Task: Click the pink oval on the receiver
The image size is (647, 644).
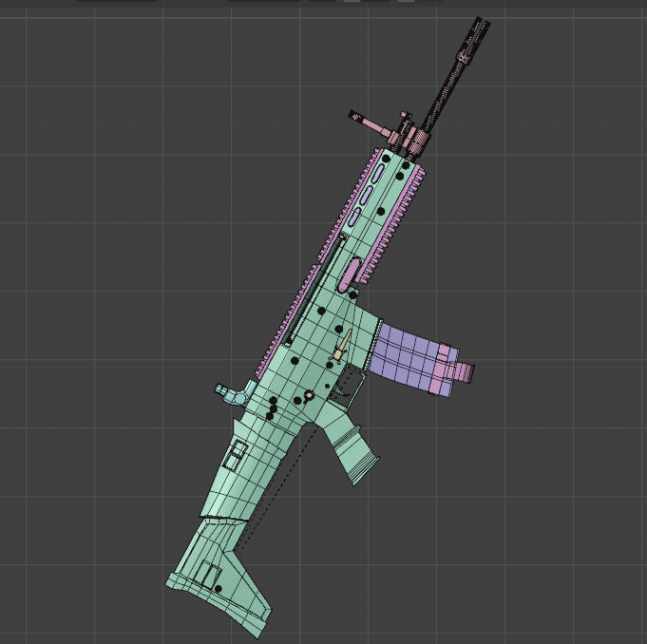Action: (349, 275)
